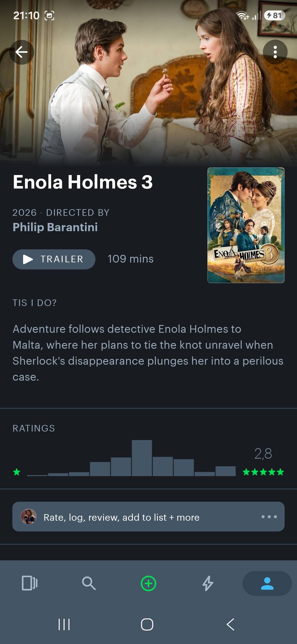Tap the back arrow over the backdrop
This screenshot has height=644, width=297.
(22, 52)
